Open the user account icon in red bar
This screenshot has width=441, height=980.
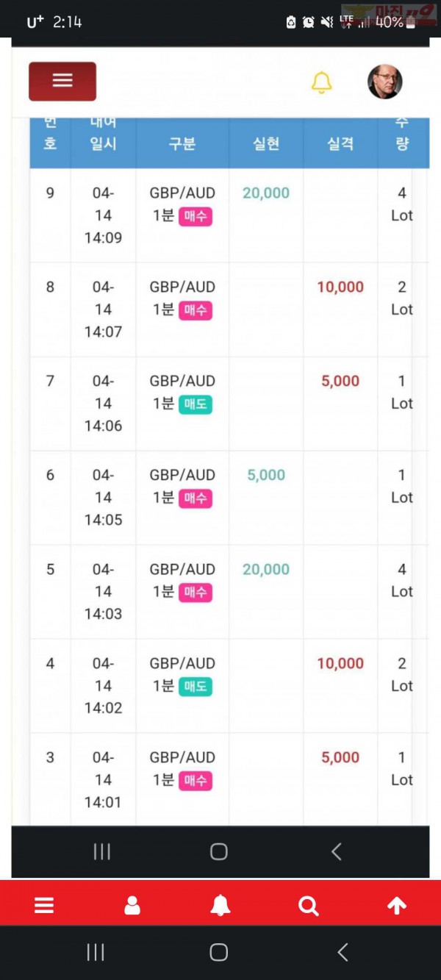132,906
